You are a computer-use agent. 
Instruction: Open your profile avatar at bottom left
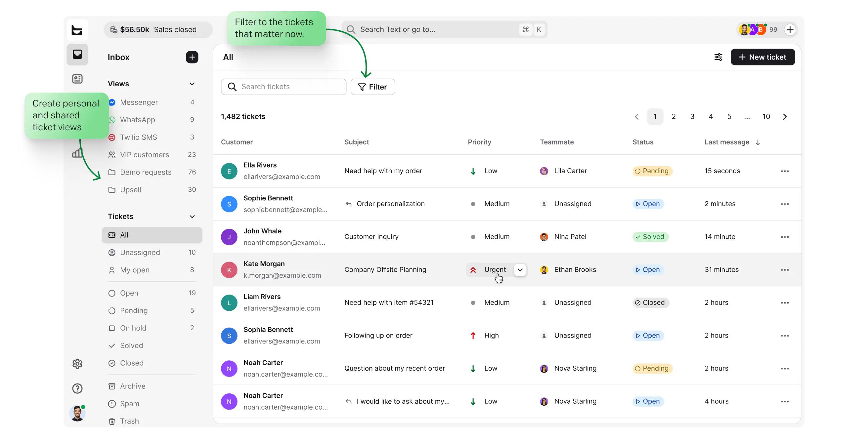(x=77, y=413)
